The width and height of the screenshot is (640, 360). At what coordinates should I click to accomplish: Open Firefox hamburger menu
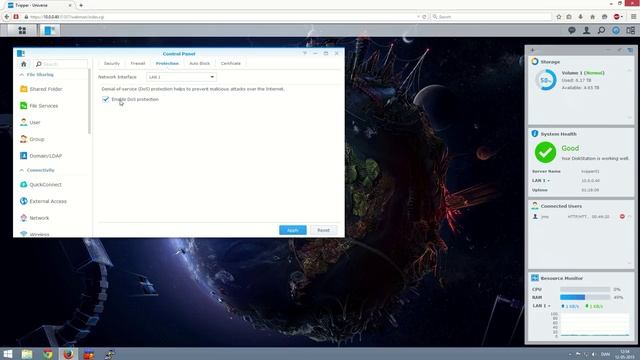click(x=633, y=17)
